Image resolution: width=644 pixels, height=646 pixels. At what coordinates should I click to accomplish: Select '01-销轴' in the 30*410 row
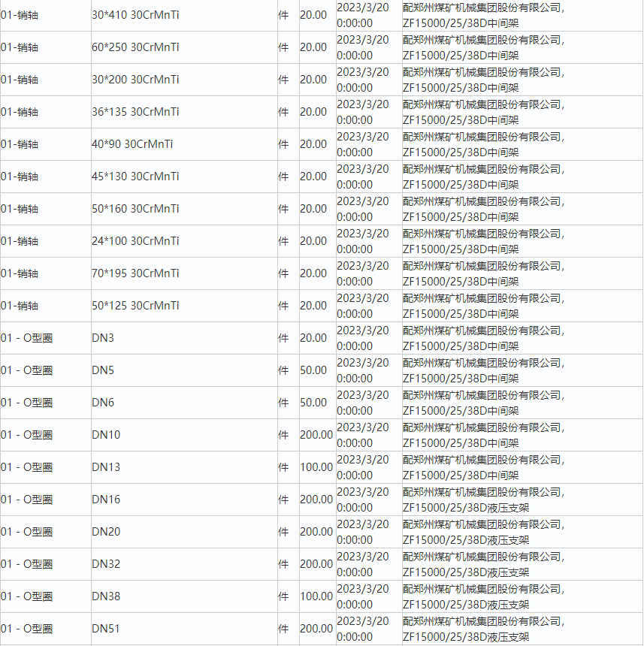[x=20, y=15]
